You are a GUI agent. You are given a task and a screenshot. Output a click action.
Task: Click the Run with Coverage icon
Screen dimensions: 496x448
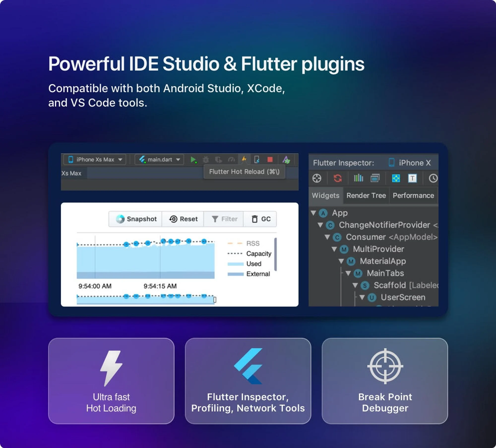pyautogui.click(x=218, y=160)
